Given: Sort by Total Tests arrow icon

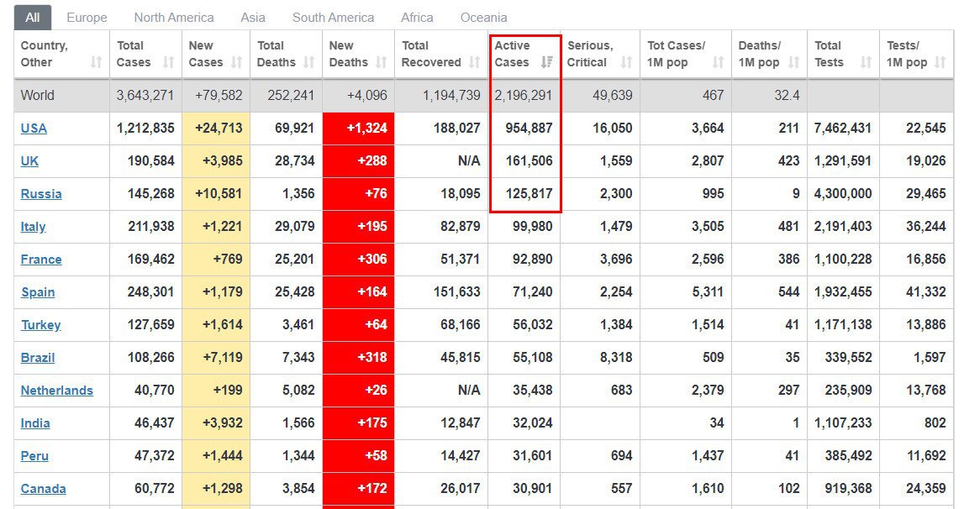Looking at the screenshot, I should (866, 62).
